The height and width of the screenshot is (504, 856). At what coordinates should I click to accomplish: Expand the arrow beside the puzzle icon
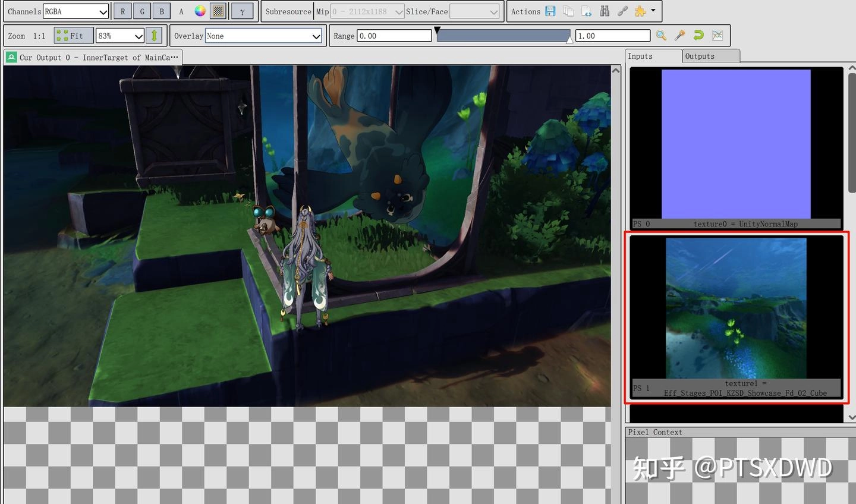coord(653,11)
